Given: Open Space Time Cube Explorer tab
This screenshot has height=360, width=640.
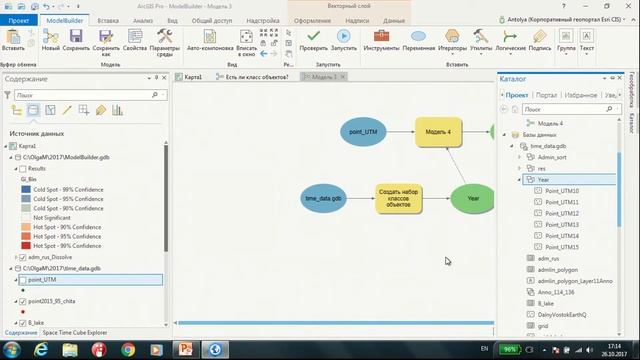Looking at the screenshot, I should point(75,333).
